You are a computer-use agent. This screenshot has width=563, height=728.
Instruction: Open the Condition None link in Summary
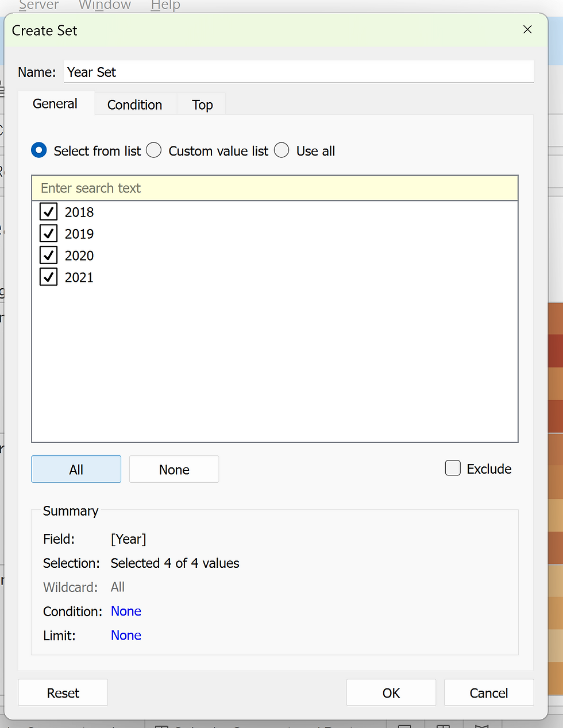126,611
